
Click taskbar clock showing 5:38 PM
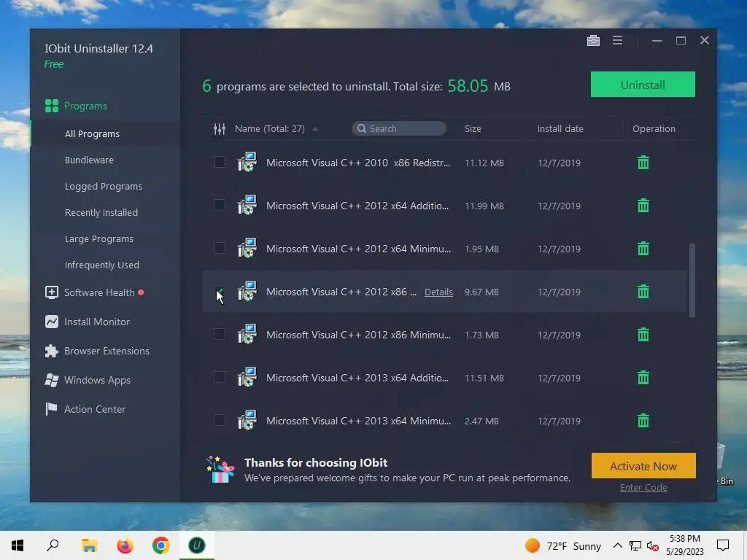click(684, 545)
